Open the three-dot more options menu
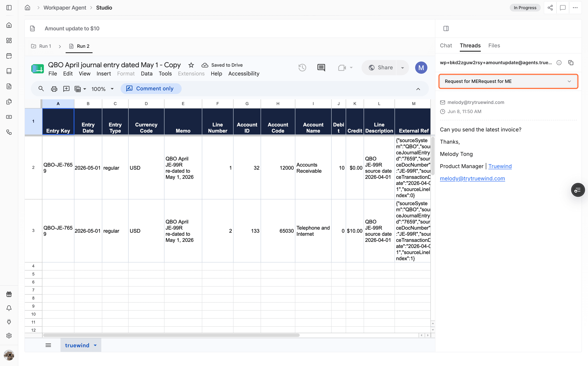This screenshot has width=588, height=366. (575, 8)
